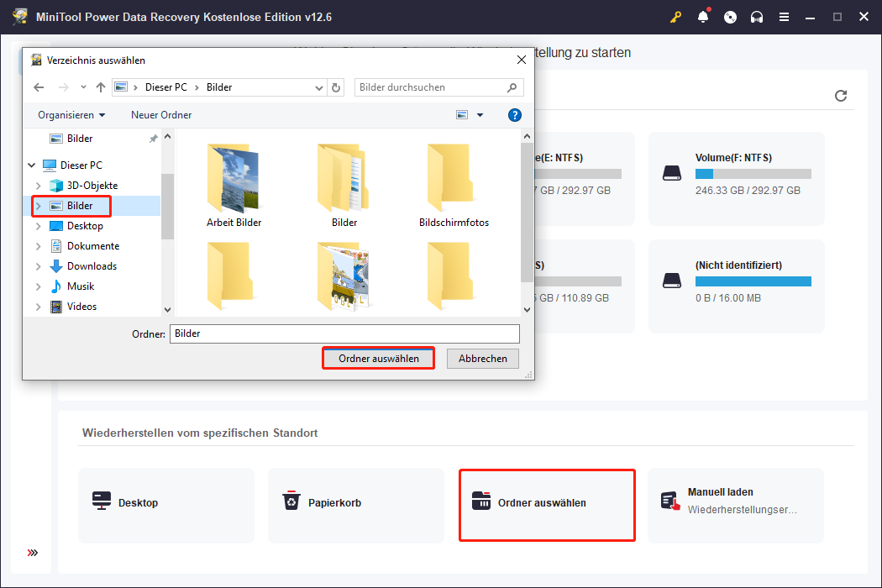
Task: Open the headphones support icon
Action: pos(757,18)
